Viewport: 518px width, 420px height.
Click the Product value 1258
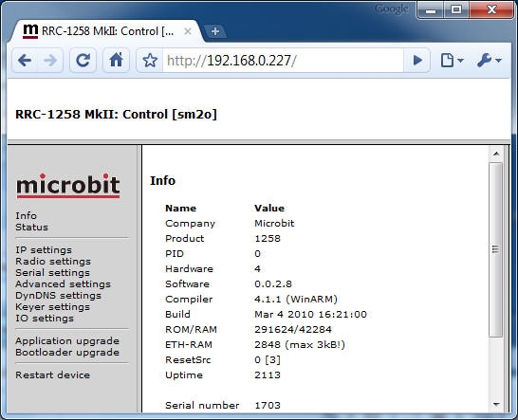[268, 238]
